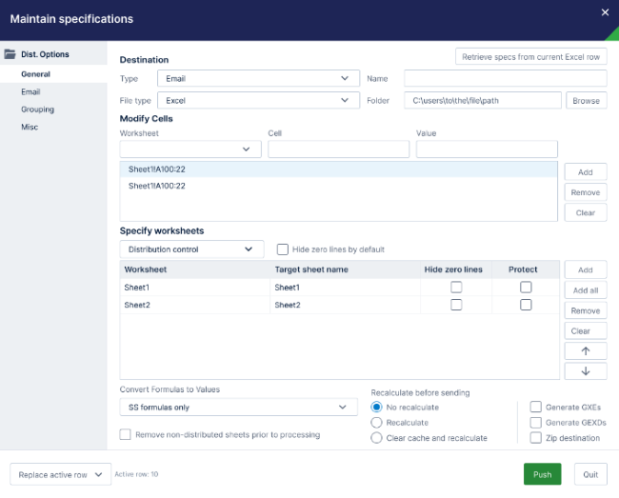Viewport: 619px width, 498px height.
Task: Switch to the Email options section
Action: pos(31,91)
